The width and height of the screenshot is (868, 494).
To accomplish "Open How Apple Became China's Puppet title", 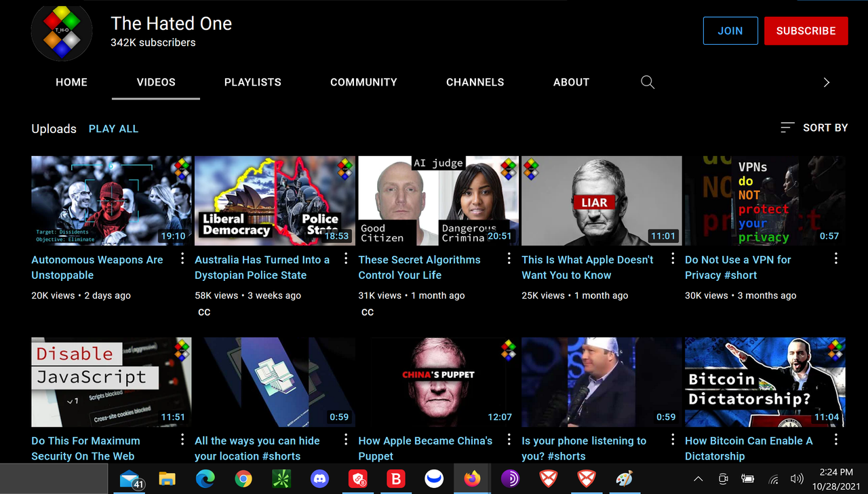I will pos(425,449).
